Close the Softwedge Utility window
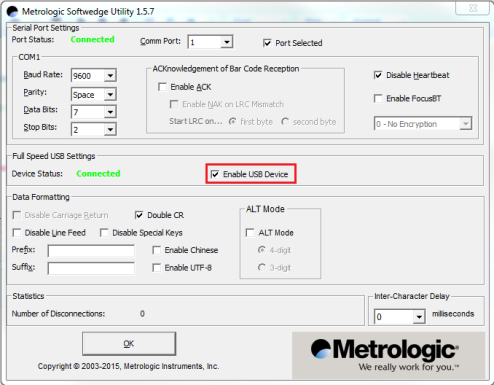Viewport: 494px width, 385px height. (473, 8)
